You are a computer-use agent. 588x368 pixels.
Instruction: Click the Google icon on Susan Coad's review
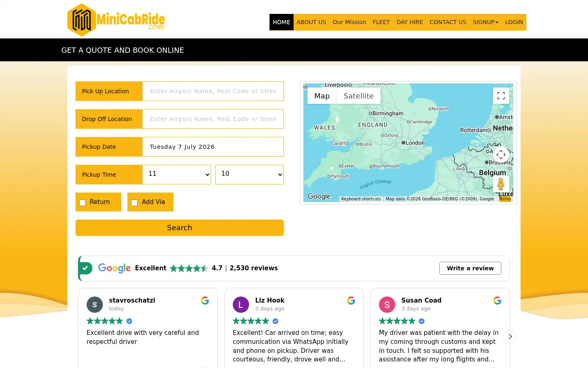pyautogui.click(x=497, y=301)
